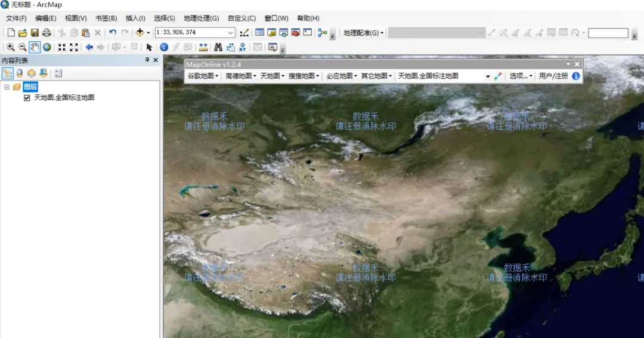Open the 天地图 dropdown in MapOnline
644x338 pixels.
coord(273,76)
